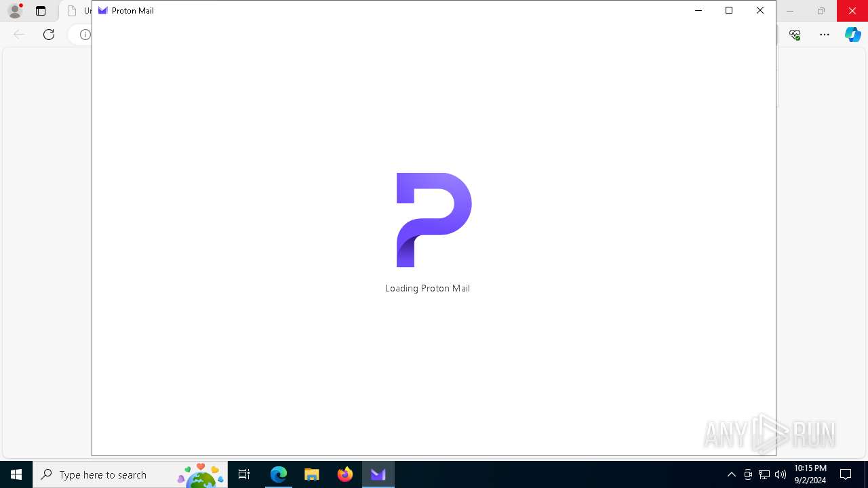This screenshot has height=488, width=868.
Task: Click the Proton Mail logo in title bar
Action: pos(103,11)
